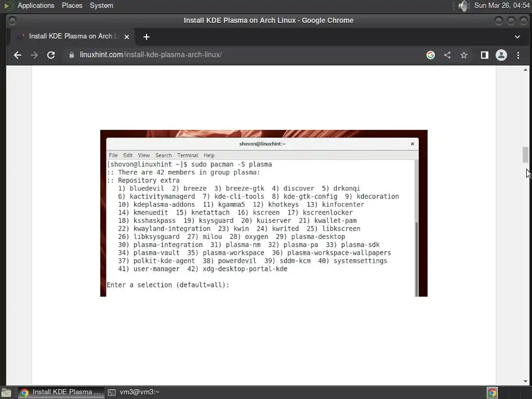Click 'systemsettings' package name
The image size is (532, 399).
360,261
